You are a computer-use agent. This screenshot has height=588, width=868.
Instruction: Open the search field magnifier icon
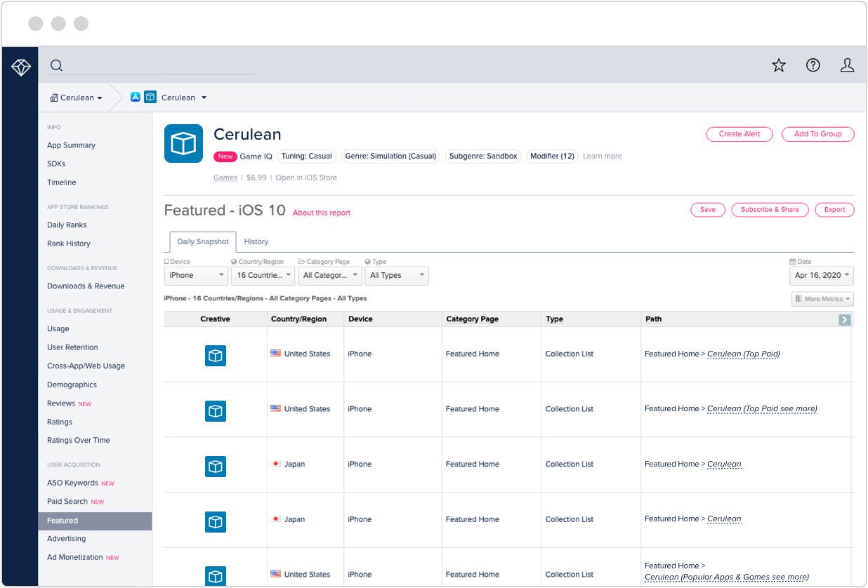(55, 65)
